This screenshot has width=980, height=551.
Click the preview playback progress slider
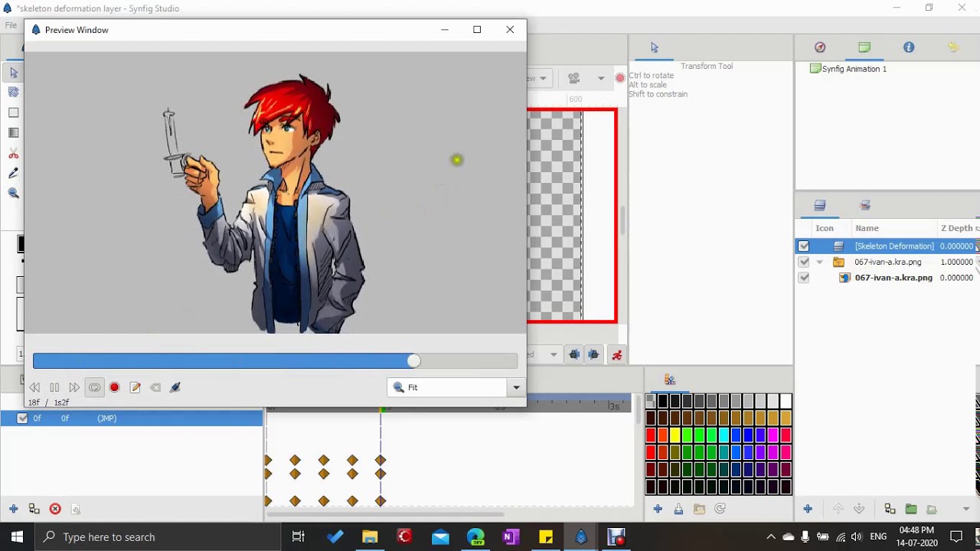pos(275,360)
